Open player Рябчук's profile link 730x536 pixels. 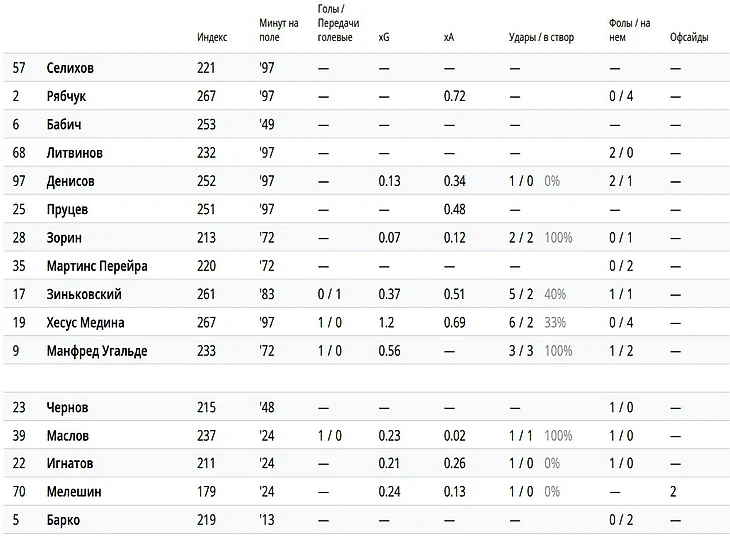coord(69,96)
